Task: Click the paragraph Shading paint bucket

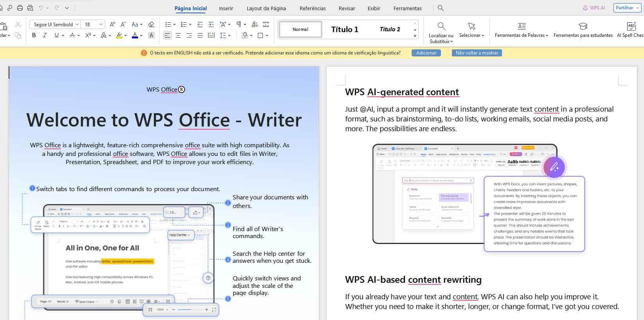Action: (x=245, y=35)
